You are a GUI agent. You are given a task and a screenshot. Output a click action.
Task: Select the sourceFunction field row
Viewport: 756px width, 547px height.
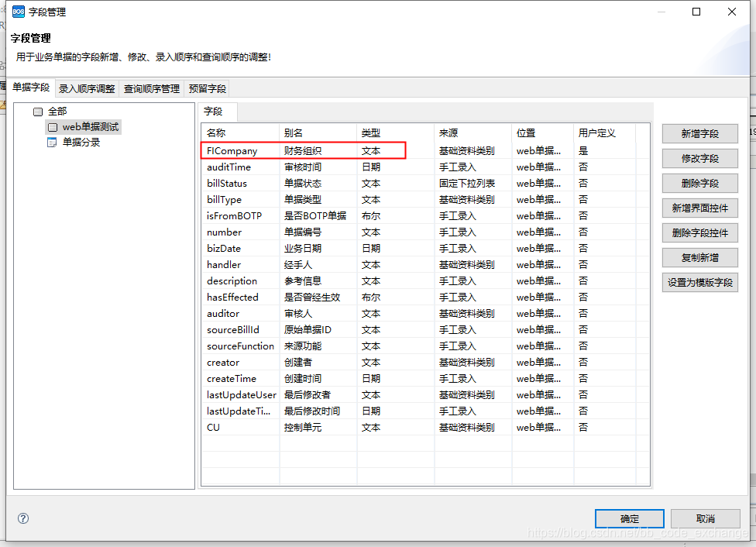[426, 346]
